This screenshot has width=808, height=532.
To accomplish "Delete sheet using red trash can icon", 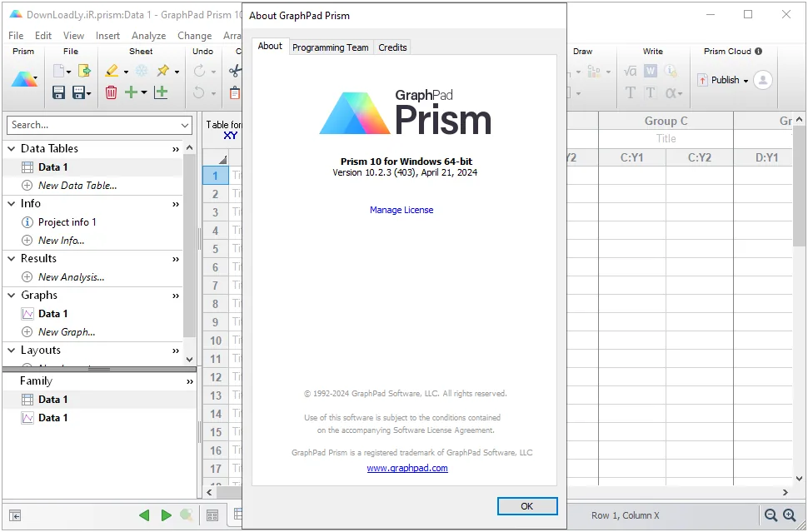I will (111, 92).
